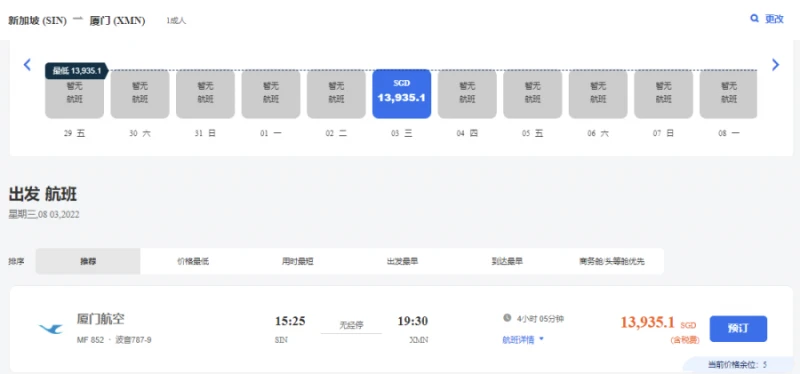
Task: Click the 厦门 (XMN) destination text
Action: (117, 21)
